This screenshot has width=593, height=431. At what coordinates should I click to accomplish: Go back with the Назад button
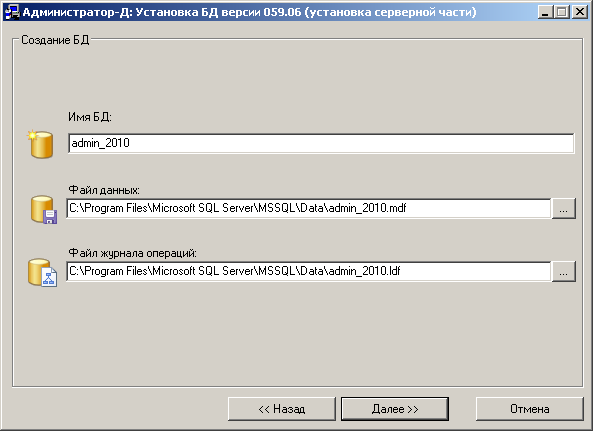click(282, 409)
